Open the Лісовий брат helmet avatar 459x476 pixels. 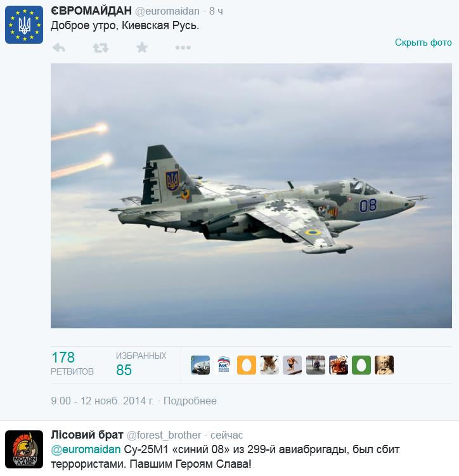(x=24, y=449)
